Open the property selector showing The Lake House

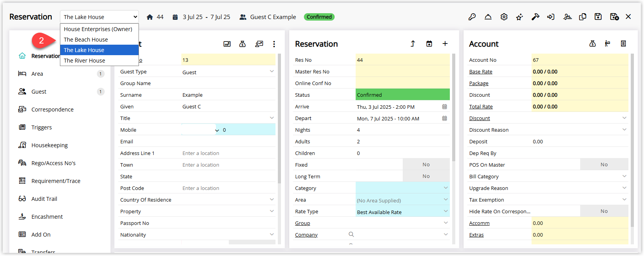99,17
